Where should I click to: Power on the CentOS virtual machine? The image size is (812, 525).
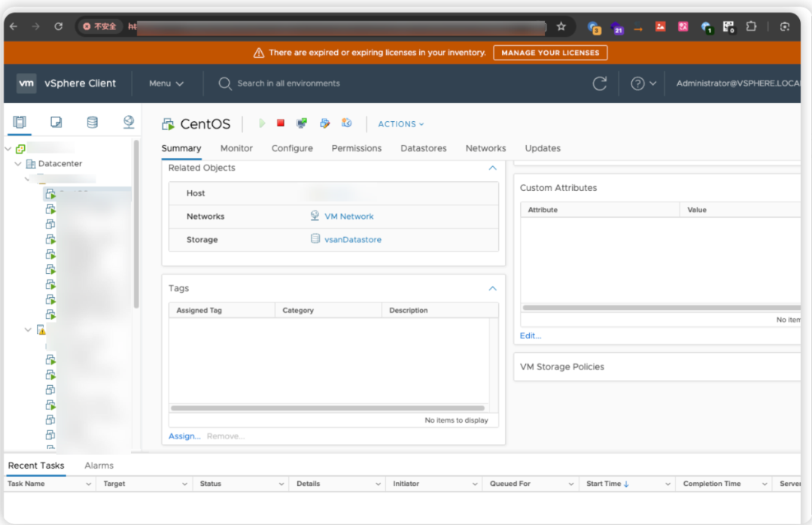262,123
